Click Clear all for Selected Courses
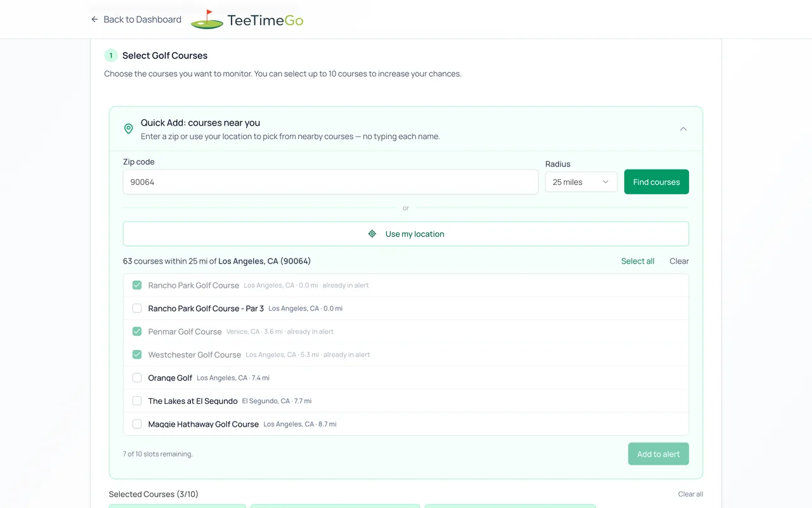Viewport: 812px width, 508px height. [690, 494]
